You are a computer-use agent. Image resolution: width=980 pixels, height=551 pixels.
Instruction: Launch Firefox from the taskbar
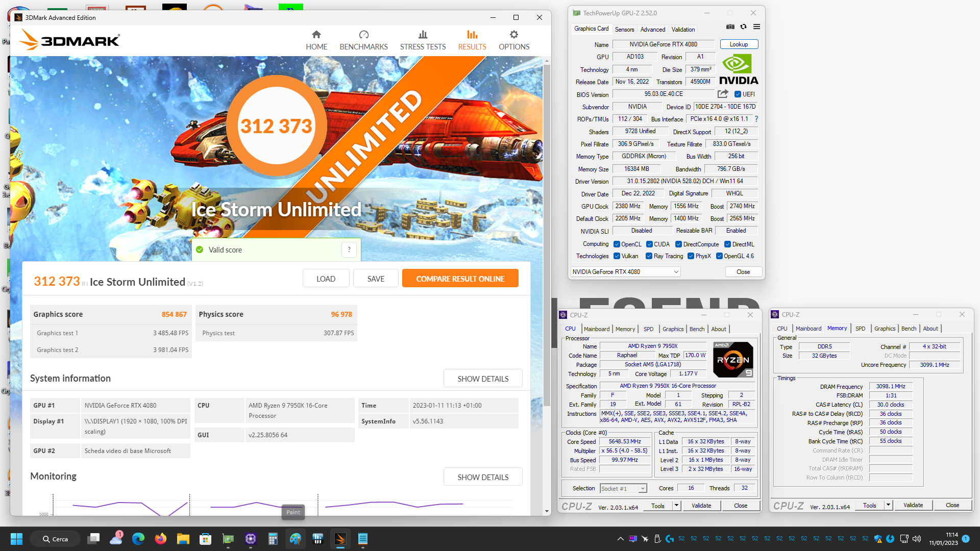(161, 539)
